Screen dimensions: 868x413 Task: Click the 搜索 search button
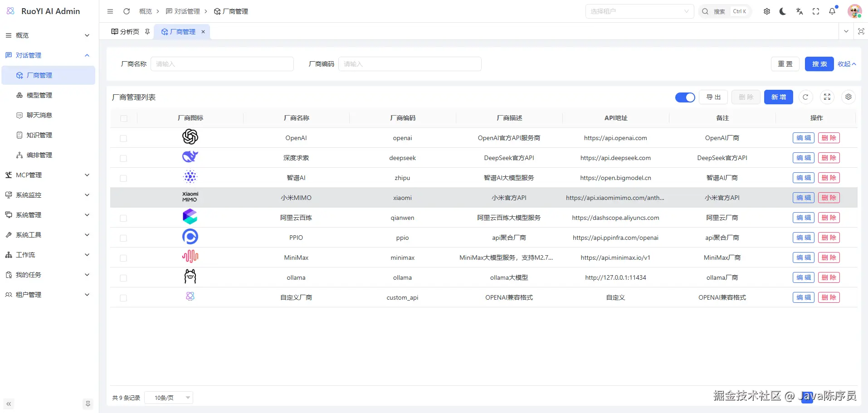pos(819,64)
